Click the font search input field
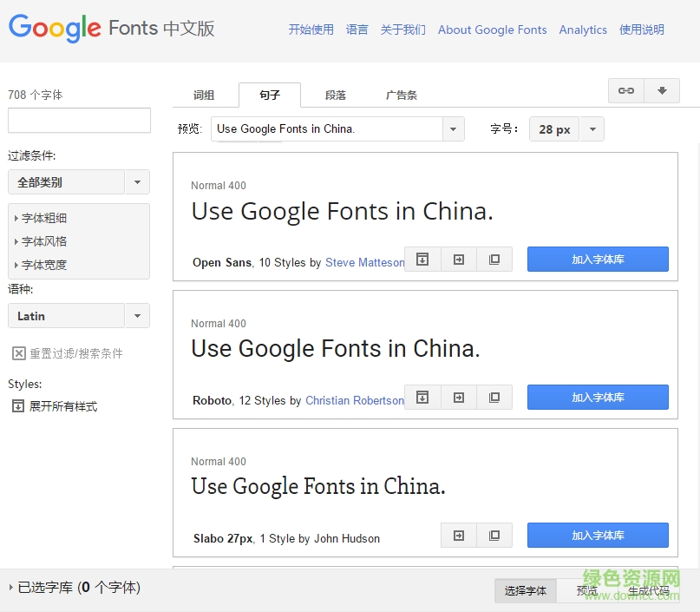 pyautogui.click(x=79, y=121)
